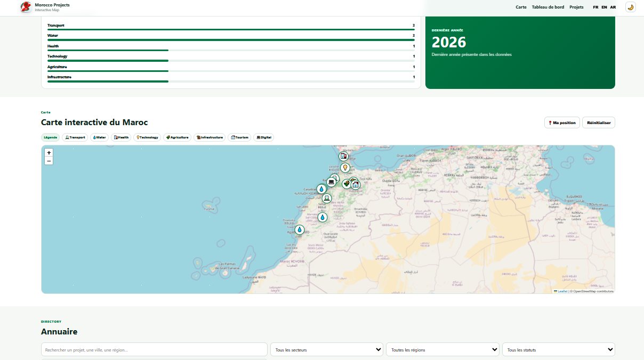Filter the map by Tourism chip
This screenshot has width=644, height=360.
coord(239,137)
